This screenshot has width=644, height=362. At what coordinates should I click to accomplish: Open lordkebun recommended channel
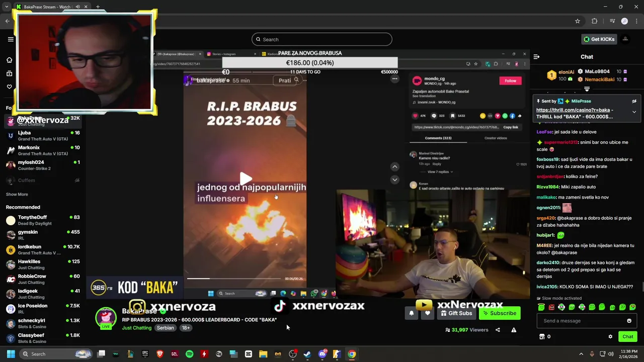(43, 250)
